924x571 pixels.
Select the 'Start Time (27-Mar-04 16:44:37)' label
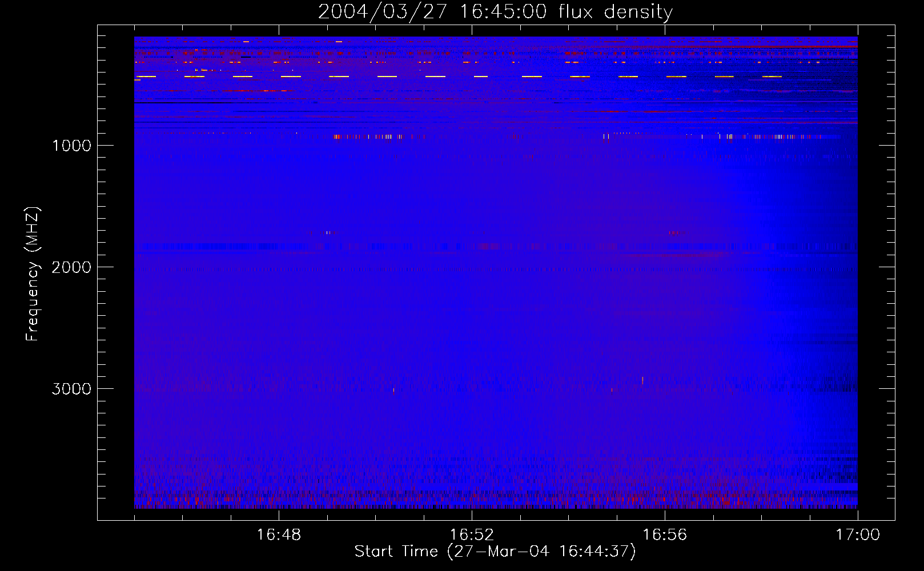[495, 552]
